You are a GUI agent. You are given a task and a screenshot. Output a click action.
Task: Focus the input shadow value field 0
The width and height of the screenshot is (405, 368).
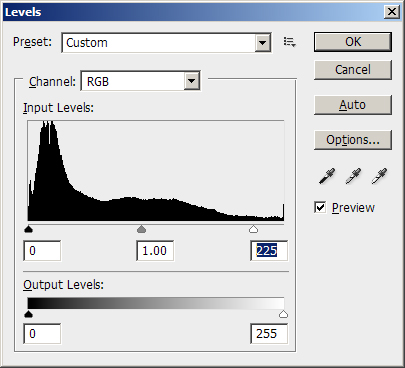pyautogui.click(x=42, y=251)
